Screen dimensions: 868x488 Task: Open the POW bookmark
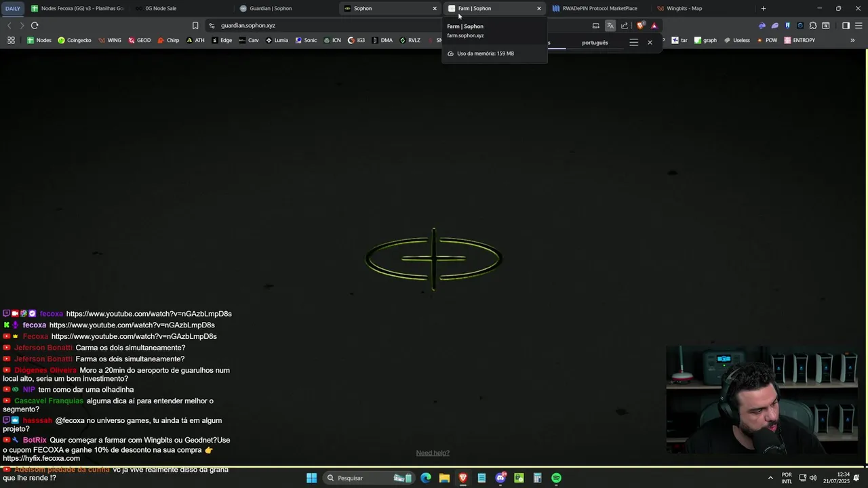click(767, 40)
